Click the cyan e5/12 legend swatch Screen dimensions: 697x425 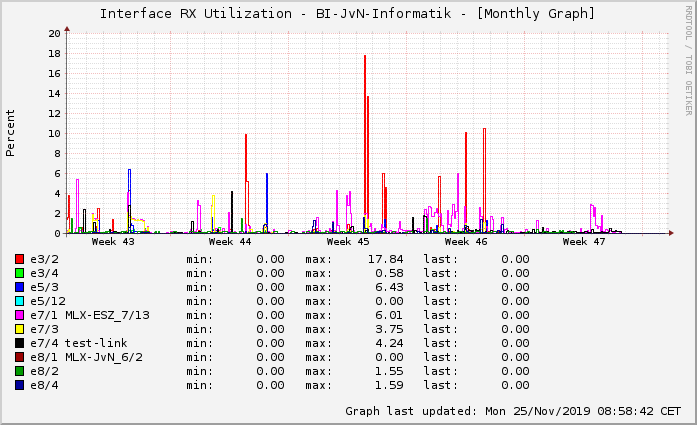pyautogui.click(x=19, y=301)
